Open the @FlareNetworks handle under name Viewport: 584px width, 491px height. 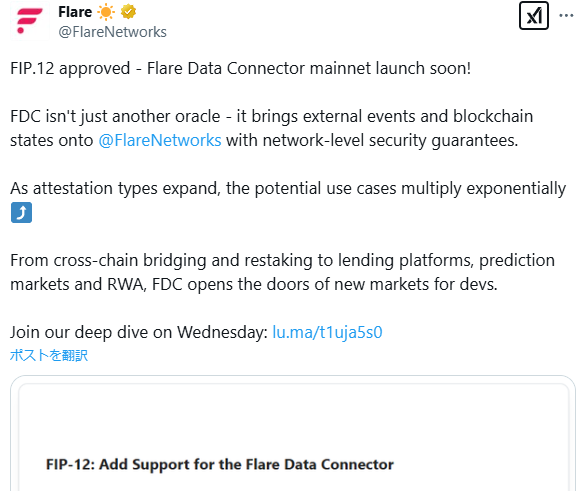point(112,32)
